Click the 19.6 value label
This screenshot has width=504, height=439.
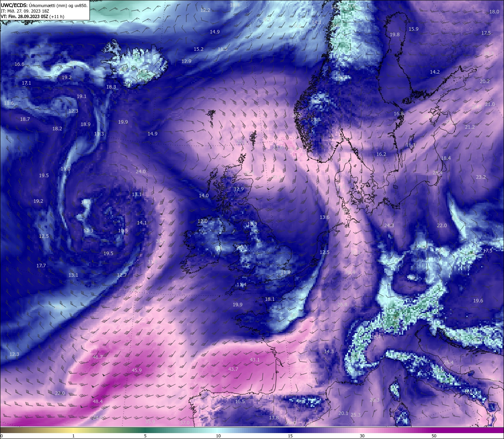pos(478,301)
